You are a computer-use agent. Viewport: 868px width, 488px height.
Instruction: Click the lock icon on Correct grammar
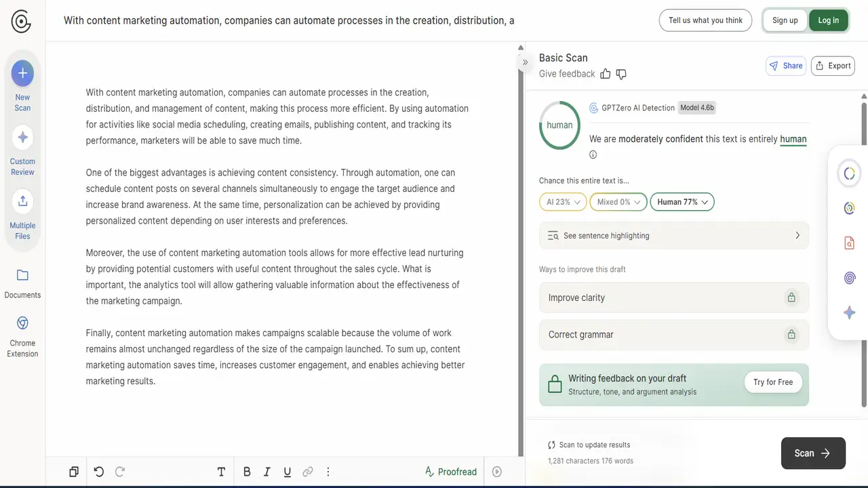tap(791, 335)
